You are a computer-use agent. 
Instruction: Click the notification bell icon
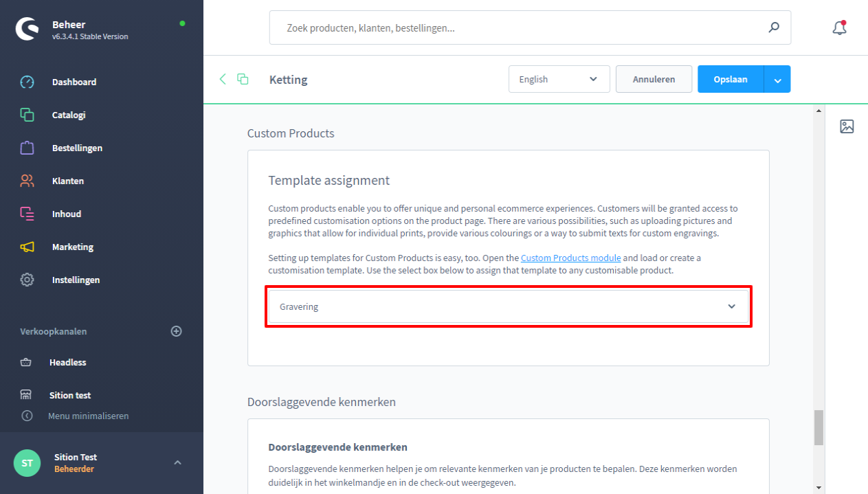838,27
